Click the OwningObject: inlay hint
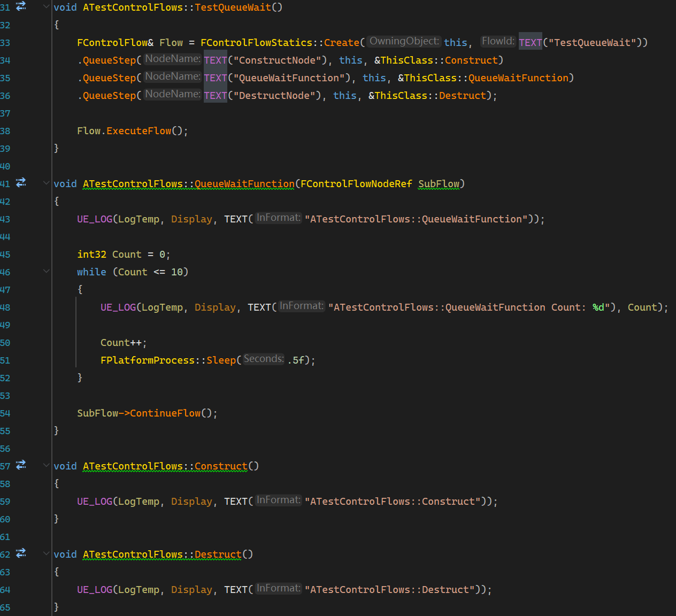The image size is (676, 616). [404, 41]
